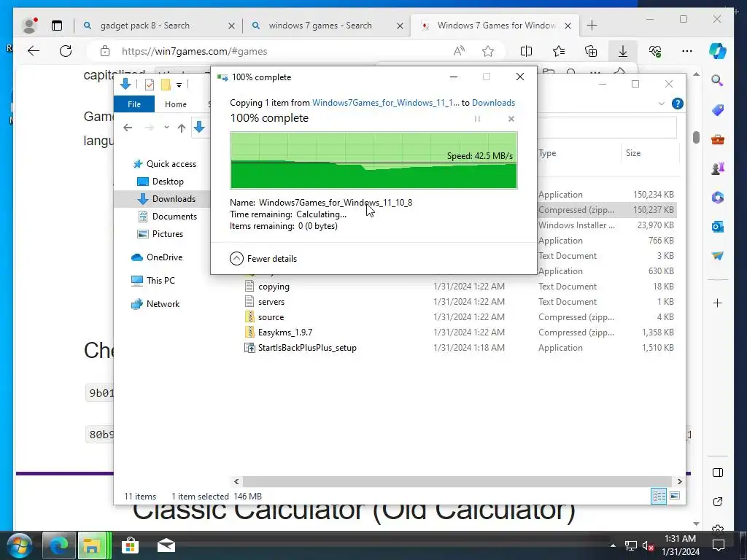The height and width of the screenshot is (560, 747).
Task: Open the Edge Downloads icon
Action: click(623, 51)
